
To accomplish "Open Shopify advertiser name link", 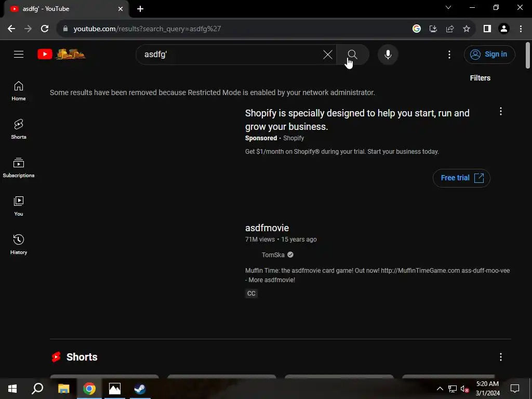I will pos(294,138).
